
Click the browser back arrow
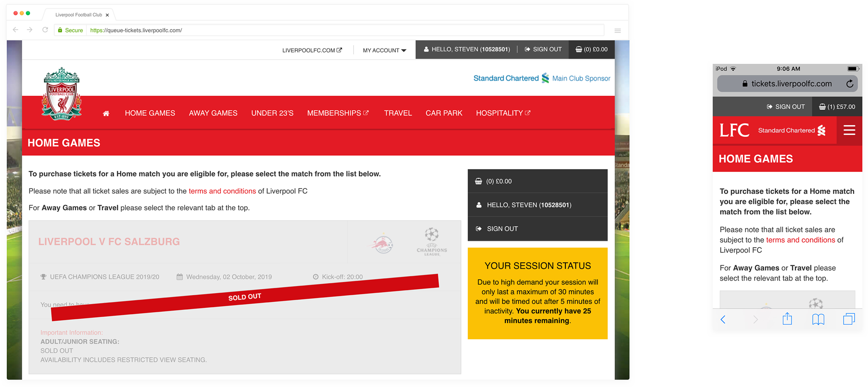pyautogui.click(x=16, y=30)
